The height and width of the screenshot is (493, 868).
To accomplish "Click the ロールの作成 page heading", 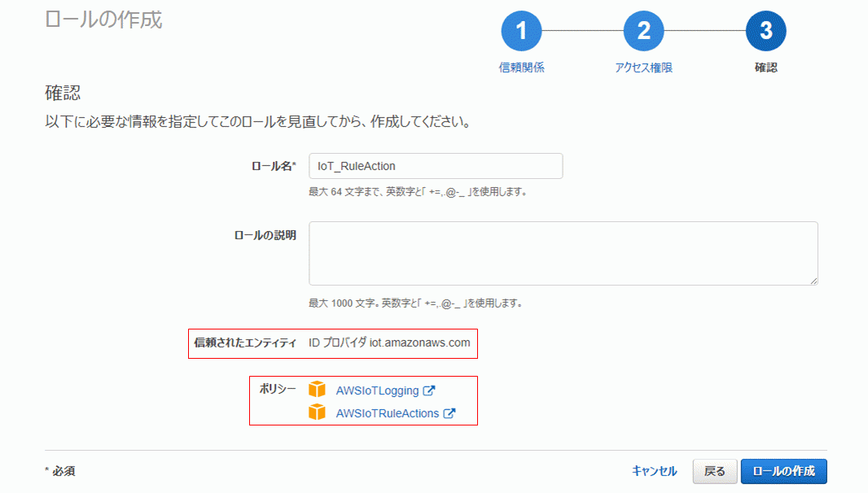I will coord(103,20).
